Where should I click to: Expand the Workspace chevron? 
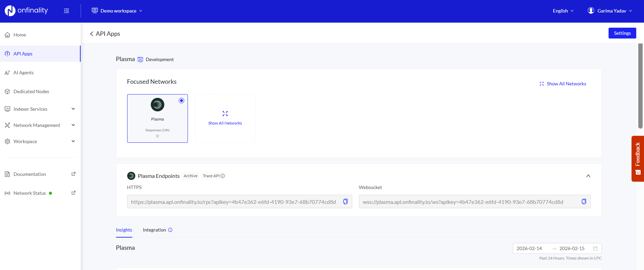tap(73, 141)
